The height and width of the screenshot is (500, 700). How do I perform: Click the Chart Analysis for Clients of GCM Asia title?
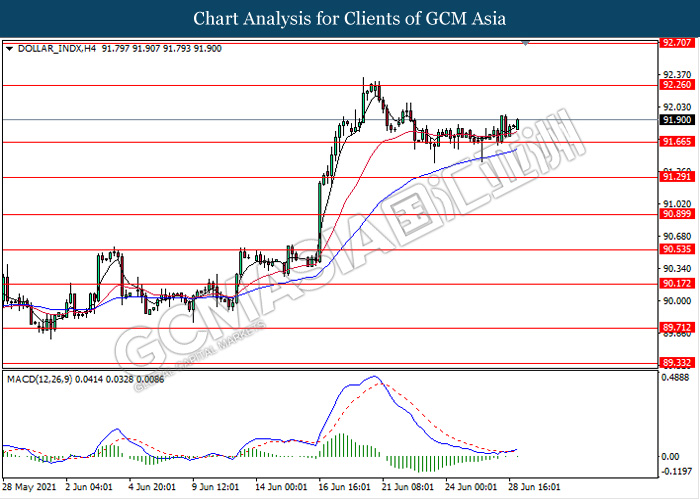pos(350,19)
